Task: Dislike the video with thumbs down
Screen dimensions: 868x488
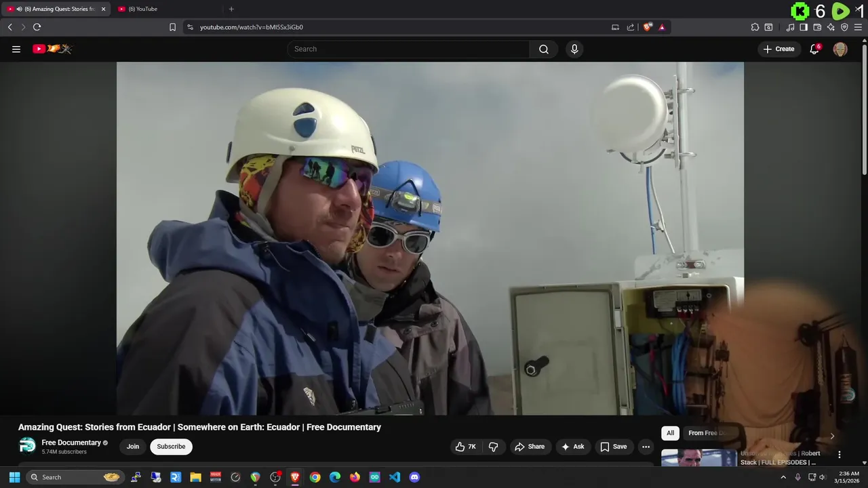Action: (x=493, y=447)
